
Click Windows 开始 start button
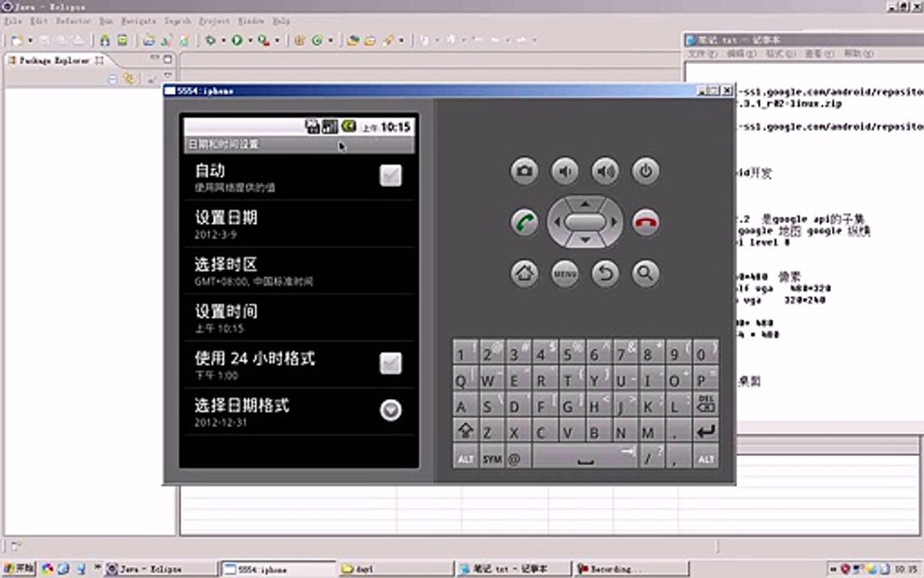click(x=19, y=568)
